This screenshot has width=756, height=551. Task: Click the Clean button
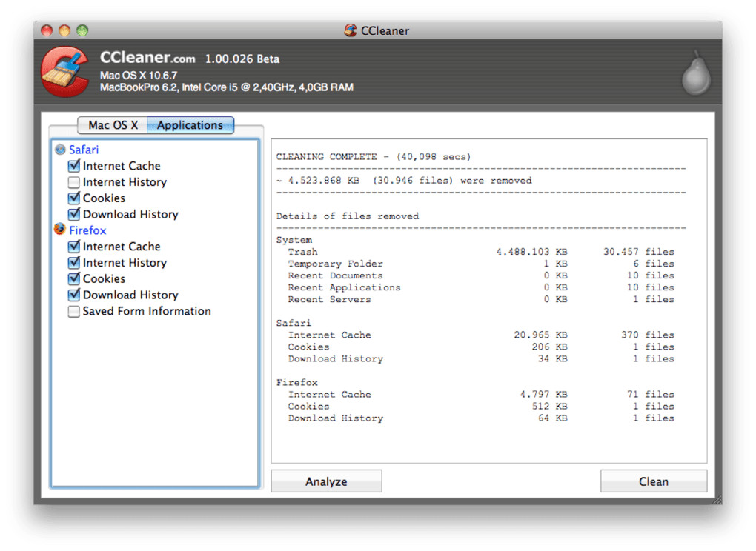653,481
